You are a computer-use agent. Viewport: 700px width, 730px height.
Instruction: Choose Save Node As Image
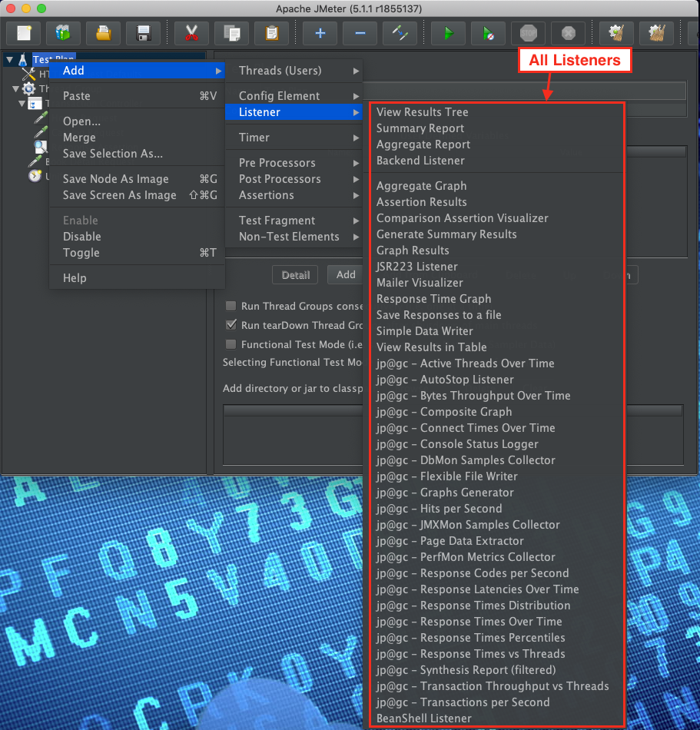coord(137,179)
